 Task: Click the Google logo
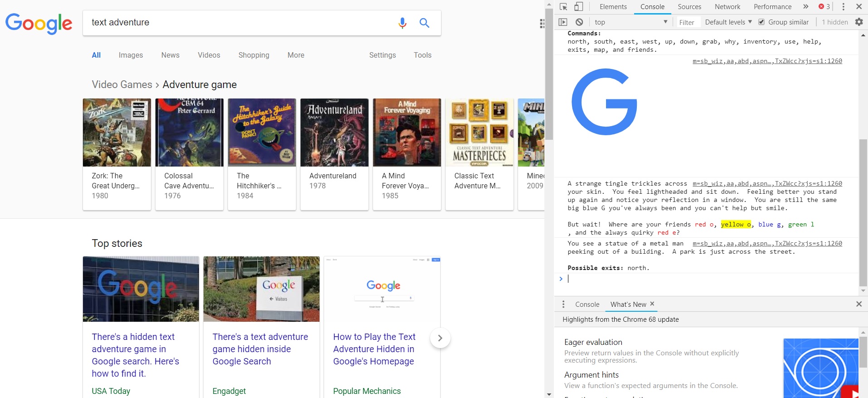click(39, 24)
